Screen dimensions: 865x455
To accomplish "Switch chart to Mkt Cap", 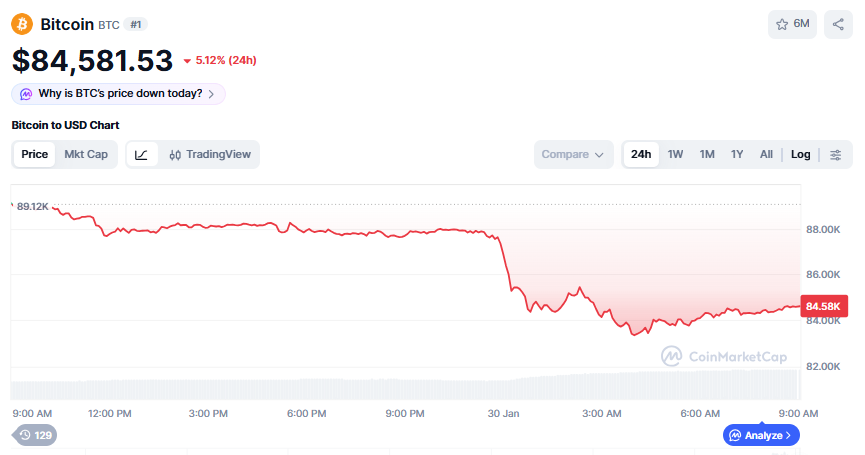I will coord(86,154).
